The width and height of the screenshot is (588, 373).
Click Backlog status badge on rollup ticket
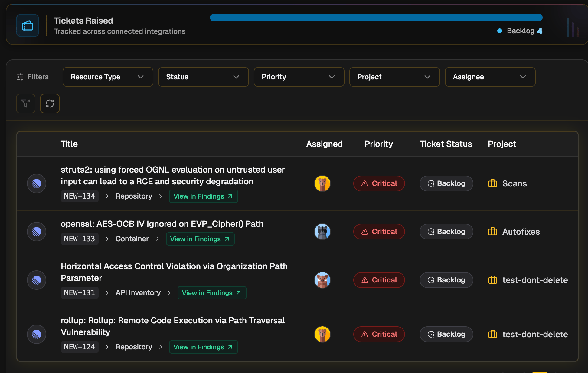click(446, 334)
